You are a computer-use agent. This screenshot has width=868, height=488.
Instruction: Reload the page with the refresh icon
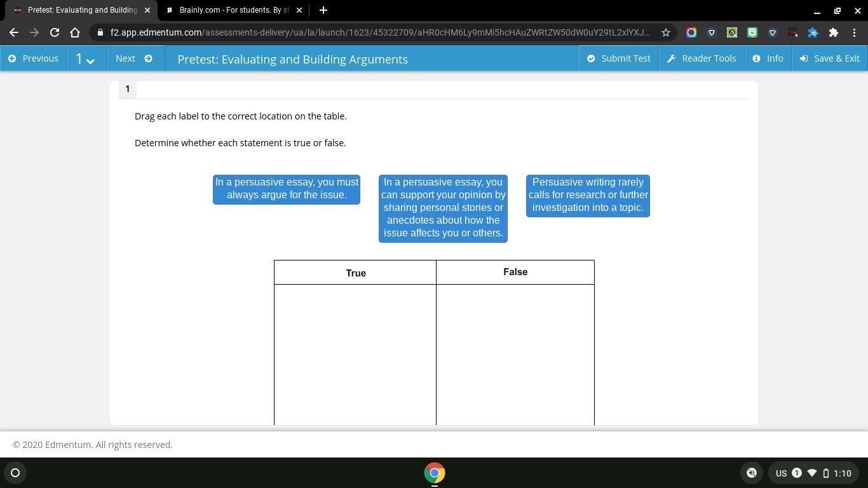[x=55, y=32]
